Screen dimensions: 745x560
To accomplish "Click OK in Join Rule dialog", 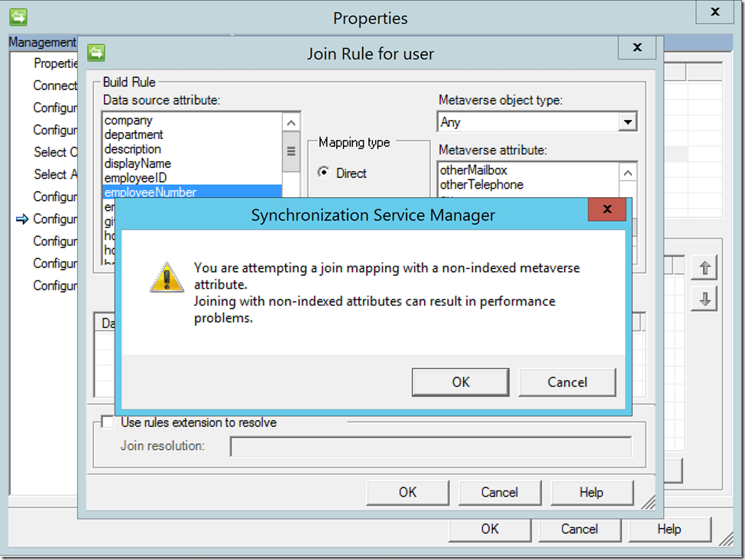I will click(408, 492).
